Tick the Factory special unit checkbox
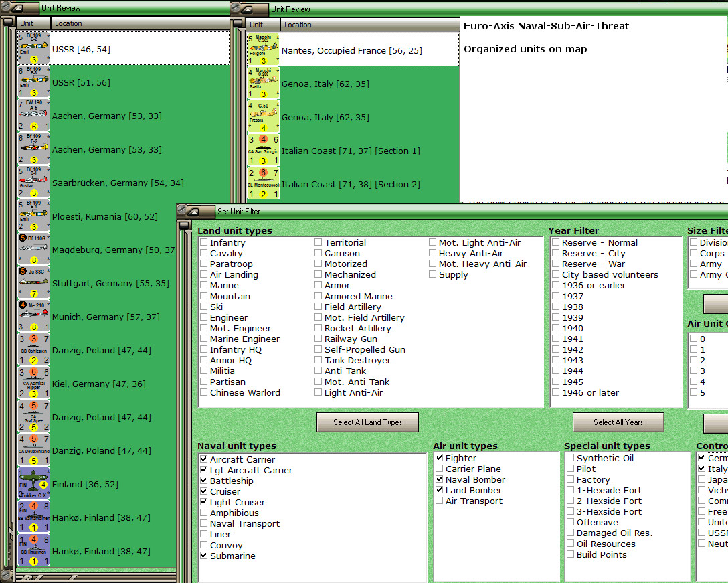The height and width of the screenshot is (583, 728). pos(570,479)
